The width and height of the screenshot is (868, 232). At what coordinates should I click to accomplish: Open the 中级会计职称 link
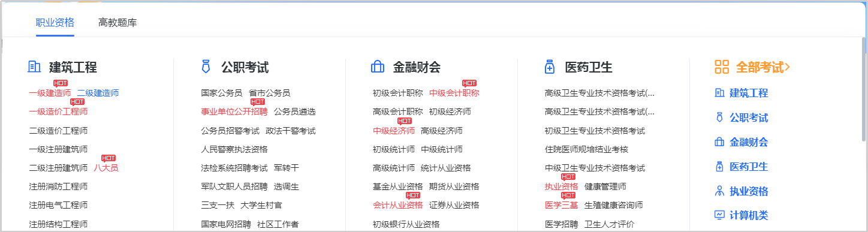454,93
